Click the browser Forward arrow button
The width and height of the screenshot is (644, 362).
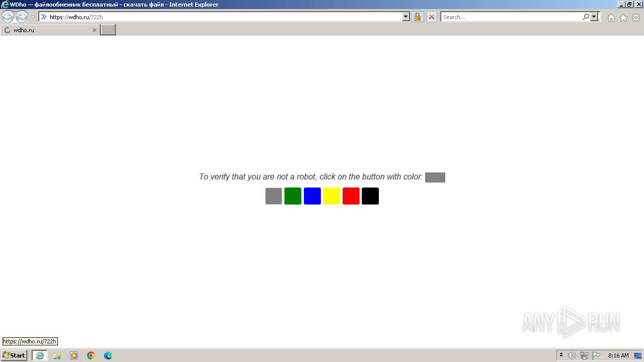pos(22,17)
